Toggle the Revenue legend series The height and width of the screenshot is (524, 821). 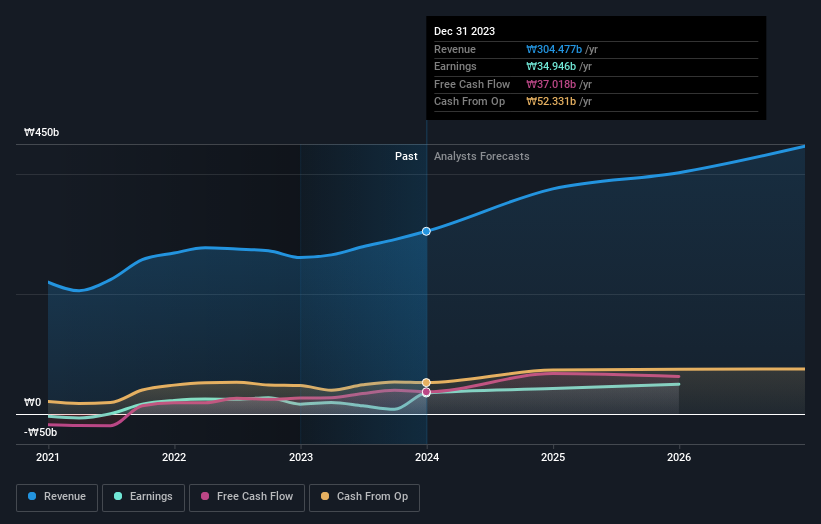[x=57, y=497]
